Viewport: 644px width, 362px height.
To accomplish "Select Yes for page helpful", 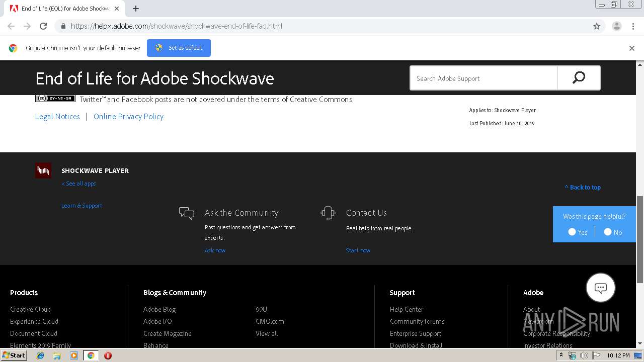I will tap(572, 232).
